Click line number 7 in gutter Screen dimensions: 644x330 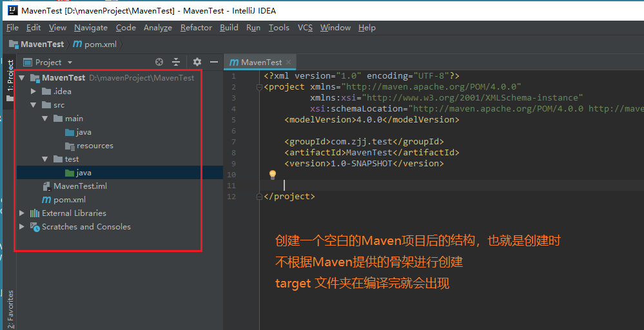233,142
